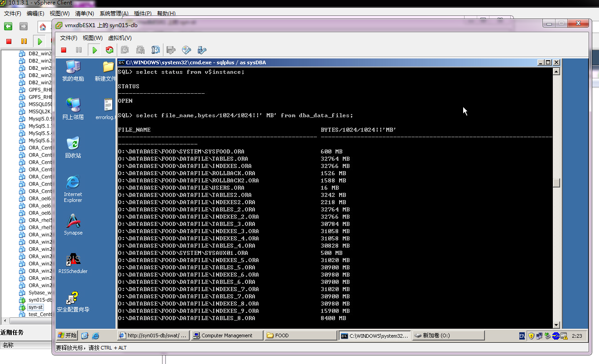Image resolution: width=599 pixels, height=364 pixels.
Task: Open 视图(W) menu in VM console window
Action: pos(92,38)
